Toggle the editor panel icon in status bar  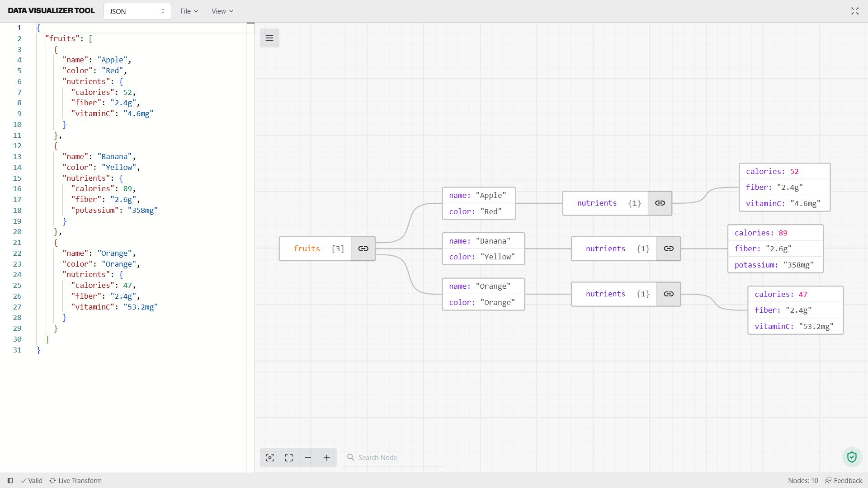tap(10, 481)
